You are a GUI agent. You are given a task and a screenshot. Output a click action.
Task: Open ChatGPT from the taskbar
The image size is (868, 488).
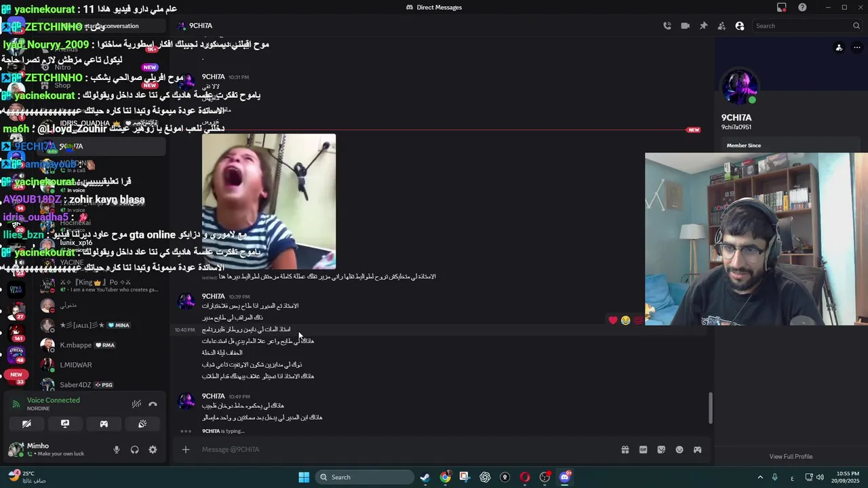(485, 477)
